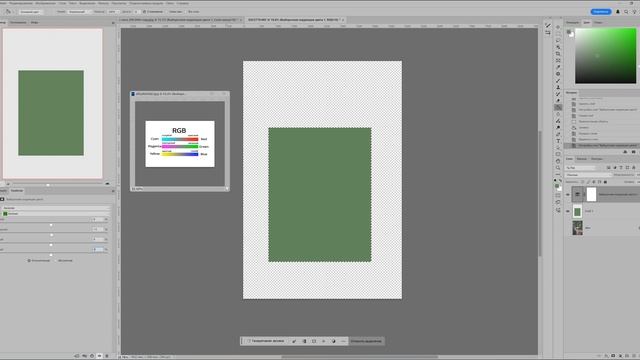
Task: Open the Filter menu in menu bar
Action: pyautogui.click(x=103, y=3)
